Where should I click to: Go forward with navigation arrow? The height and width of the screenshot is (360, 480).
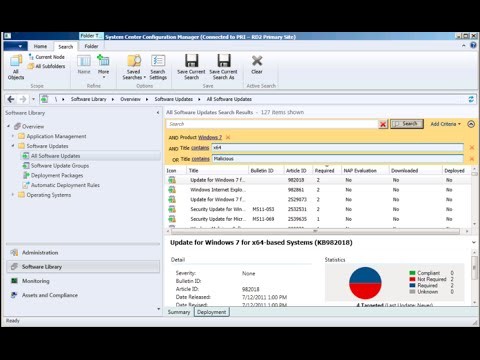pos(23,99)
